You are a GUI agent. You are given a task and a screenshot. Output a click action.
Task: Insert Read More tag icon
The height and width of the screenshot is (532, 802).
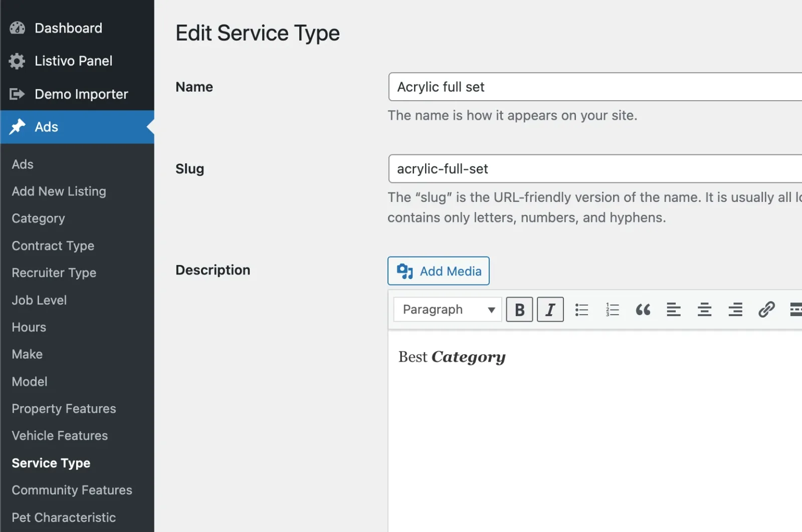795,310
